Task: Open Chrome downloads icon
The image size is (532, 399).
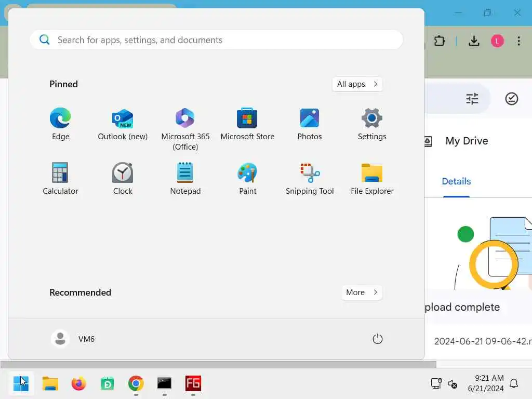Action: tap(474, 41)
